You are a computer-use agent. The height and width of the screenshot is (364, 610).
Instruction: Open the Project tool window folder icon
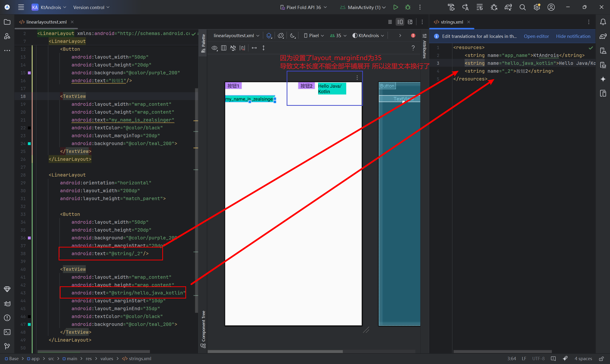(7, 22)
